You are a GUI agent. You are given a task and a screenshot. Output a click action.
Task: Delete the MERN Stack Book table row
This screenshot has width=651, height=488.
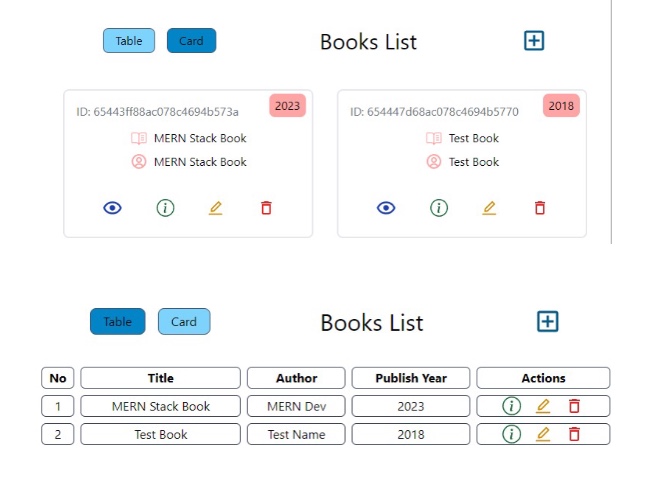(x=574, y=406)
